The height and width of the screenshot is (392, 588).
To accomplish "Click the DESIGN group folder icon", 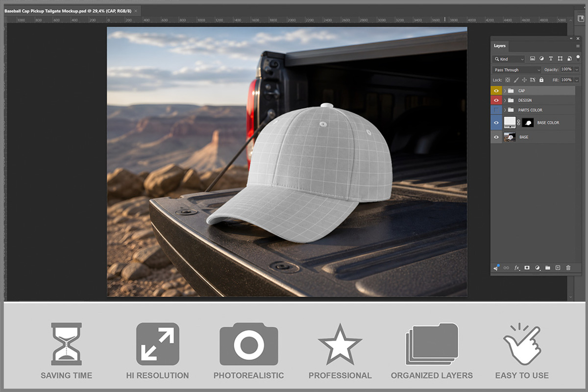I will [x=511, y=100].
